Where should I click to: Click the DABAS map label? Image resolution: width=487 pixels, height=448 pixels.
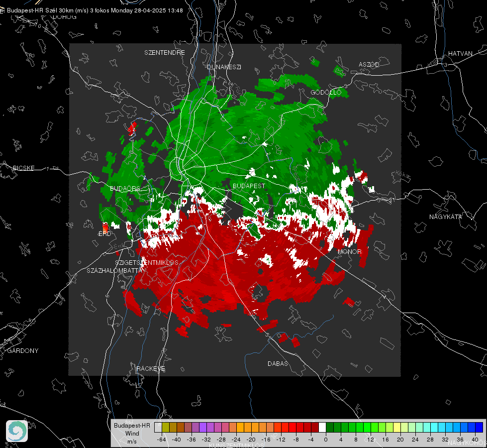[278, 363]
